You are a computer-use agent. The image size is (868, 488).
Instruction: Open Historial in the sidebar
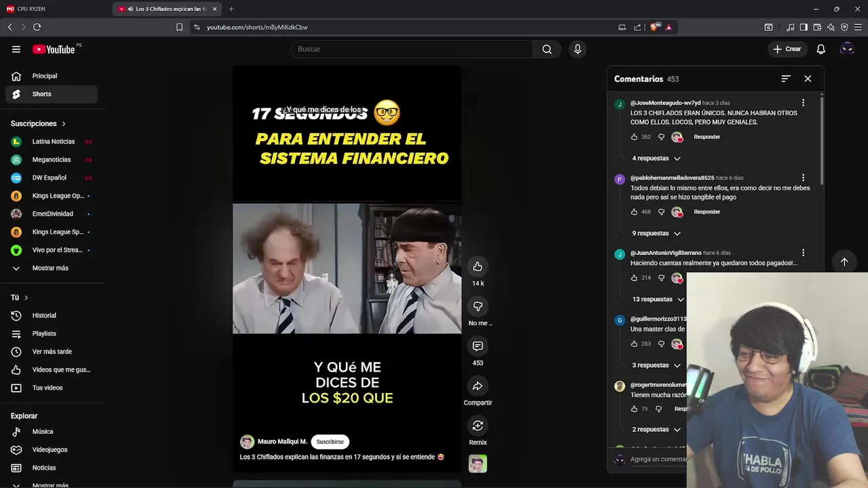52,315
